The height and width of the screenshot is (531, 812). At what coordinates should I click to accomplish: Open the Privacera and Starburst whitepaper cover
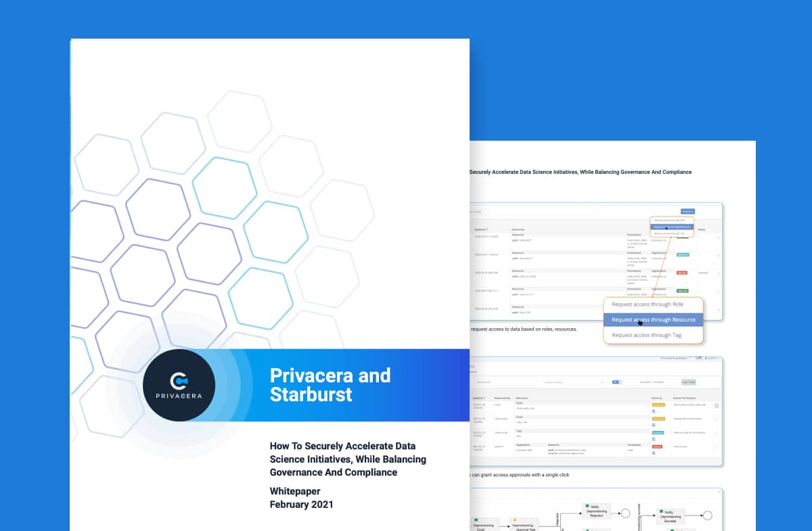[x=270, y=285]
